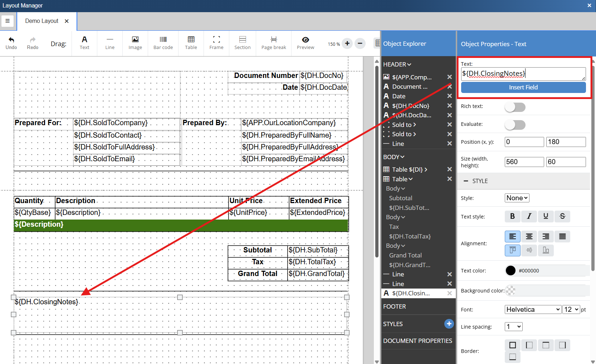
Task: Open the Helvetica font dropdown
Action: point(532,310)
